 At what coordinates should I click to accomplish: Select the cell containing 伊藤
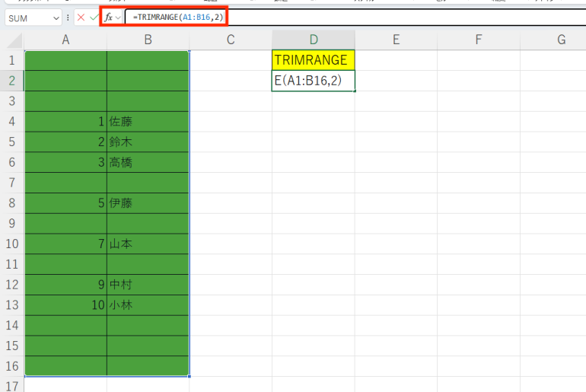tap(148, 203)
